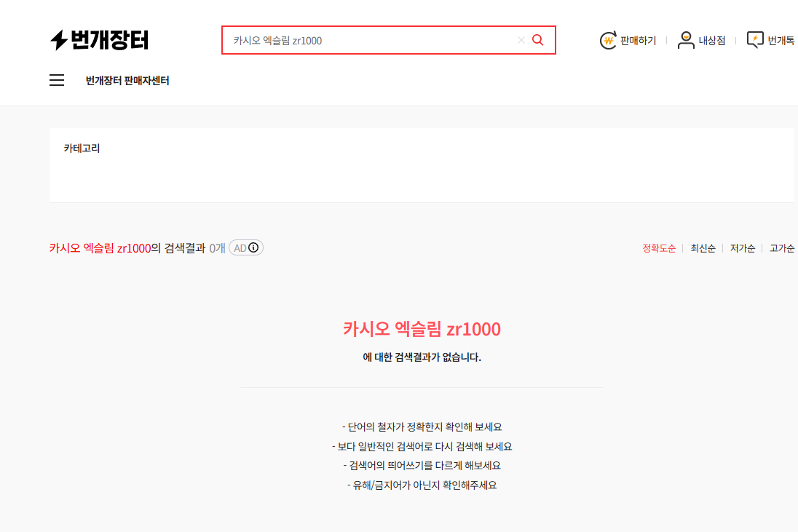798x532 pixels.
Task: Click the lightning chat bubble icon
Action: click(755, 40)
